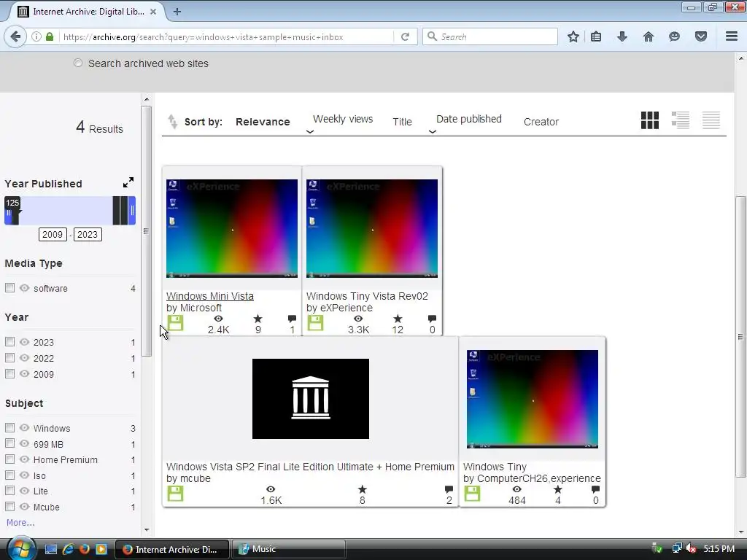The image size is (747, 560).
Task: Check the Iso subject filter
Action: [x=9, y=475]
